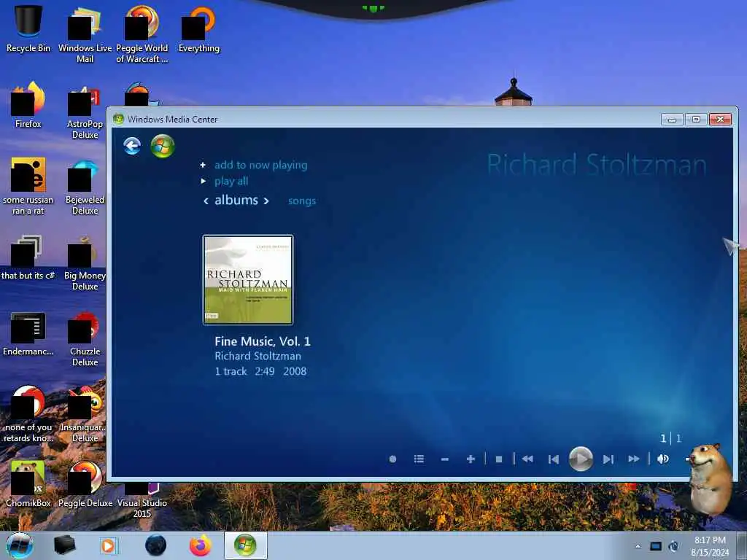Open Firefox from the taskbar
The image size is (747, 560).
pyautogui.click(x=201, y=545)
